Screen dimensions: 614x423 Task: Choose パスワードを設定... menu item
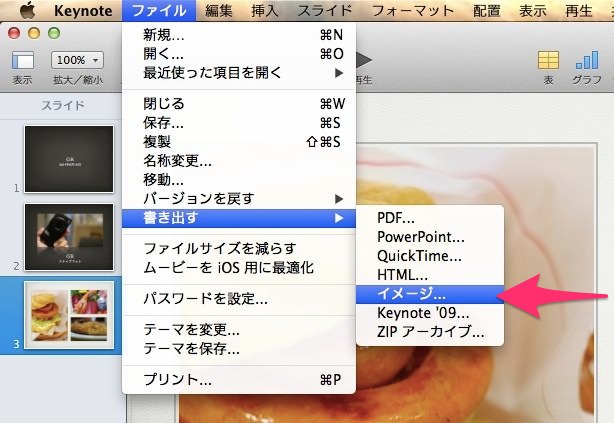click(239, 299)
